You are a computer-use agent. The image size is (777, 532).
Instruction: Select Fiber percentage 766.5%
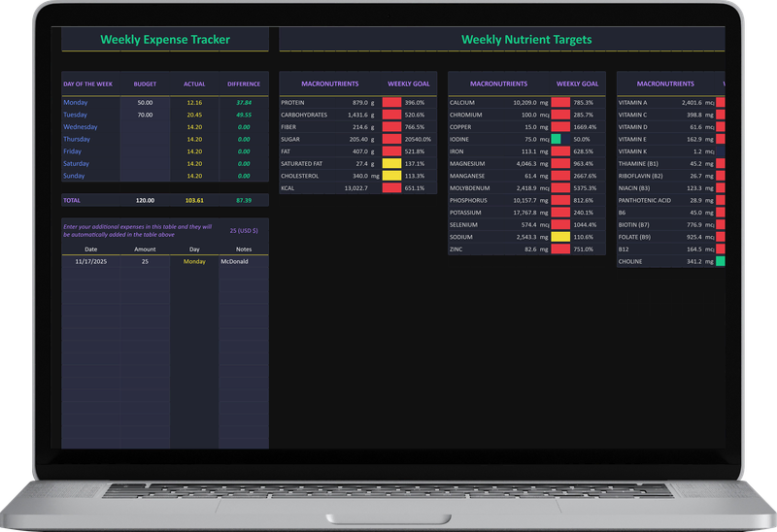point(415,127)
